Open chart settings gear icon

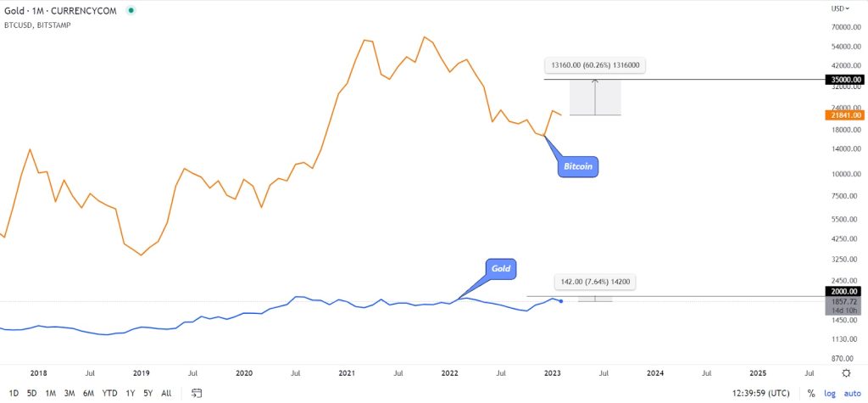click(846, 372)
